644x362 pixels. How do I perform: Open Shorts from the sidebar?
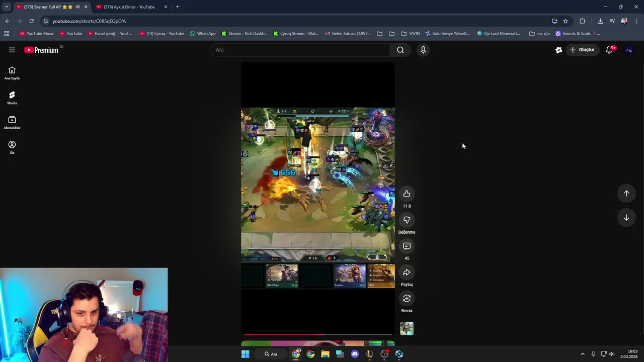point(12,98)
